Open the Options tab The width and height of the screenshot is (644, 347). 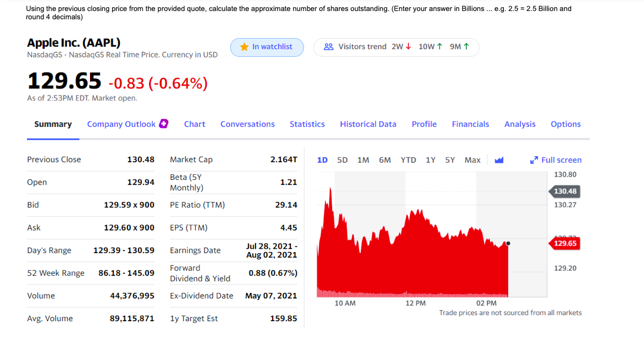pos(566,124)
